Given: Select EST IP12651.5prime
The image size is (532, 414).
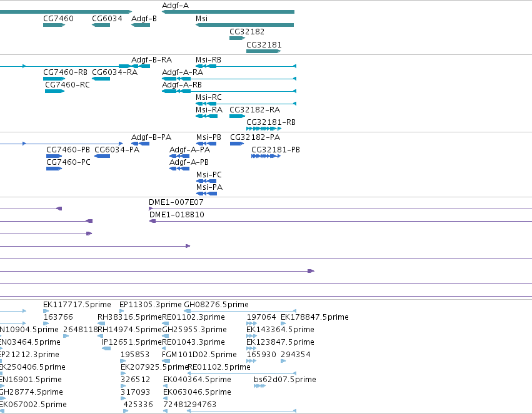Looking at the screenshot, I should (x=106, y=348).
